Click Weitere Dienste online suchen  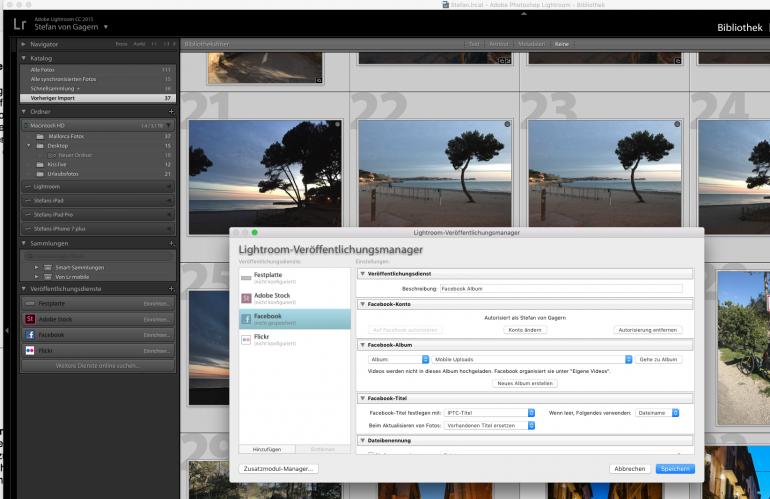point(98,366)
